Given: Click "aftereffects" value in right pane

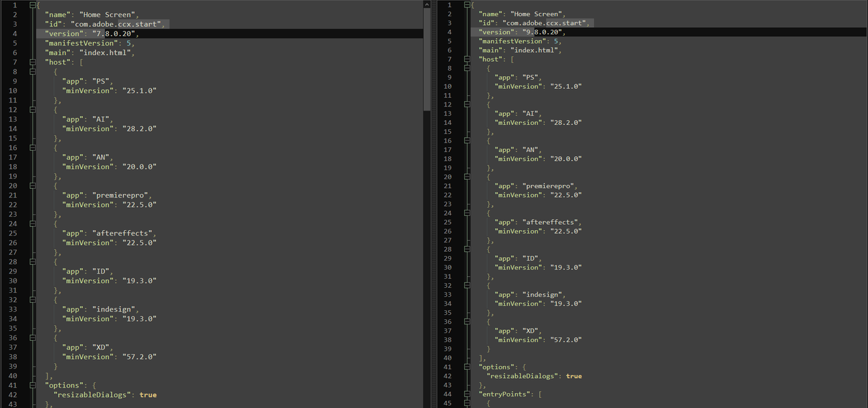Looking at the screenshot, I should pos(550,222).
